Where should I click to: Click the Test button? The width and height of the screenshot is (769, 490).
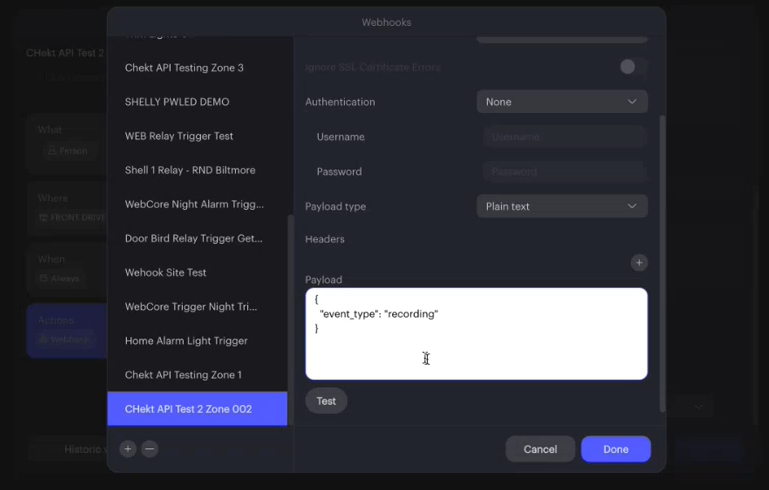pyautogui.click(x=326, y=401)
